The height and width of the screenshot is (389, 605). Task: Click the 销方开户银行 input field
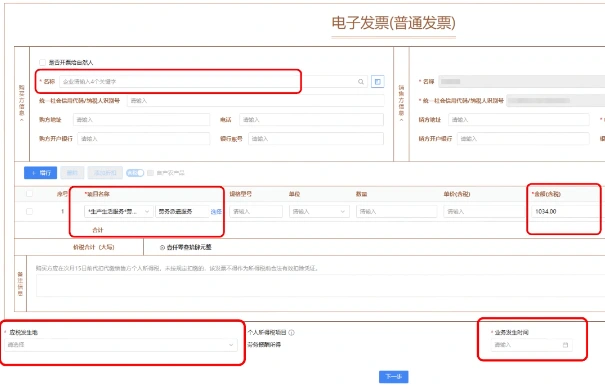tap(523, 139)
